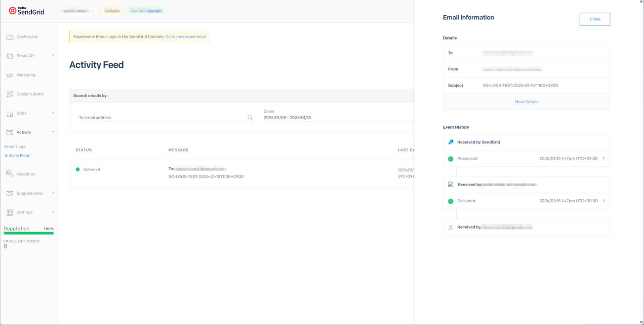This screenshot has height=325, width=644.
Task: Click the Settings icon in sidebar
Action: (x=10, y=212)
